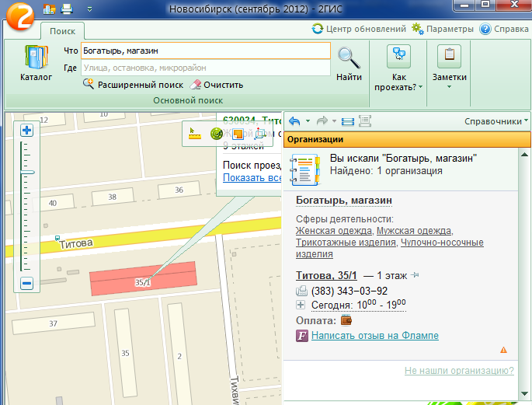
Task: Click the Как проехать route icon
Action: (x=398, y=56)
